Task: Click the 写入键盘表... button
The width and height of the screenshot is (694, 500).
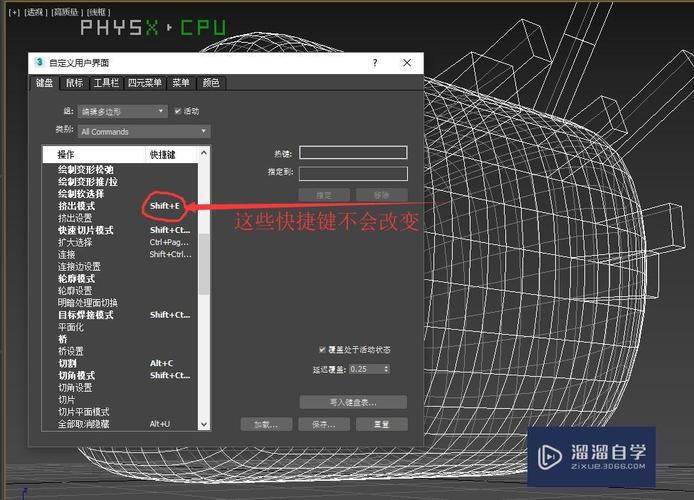Action: click(353, 402)
